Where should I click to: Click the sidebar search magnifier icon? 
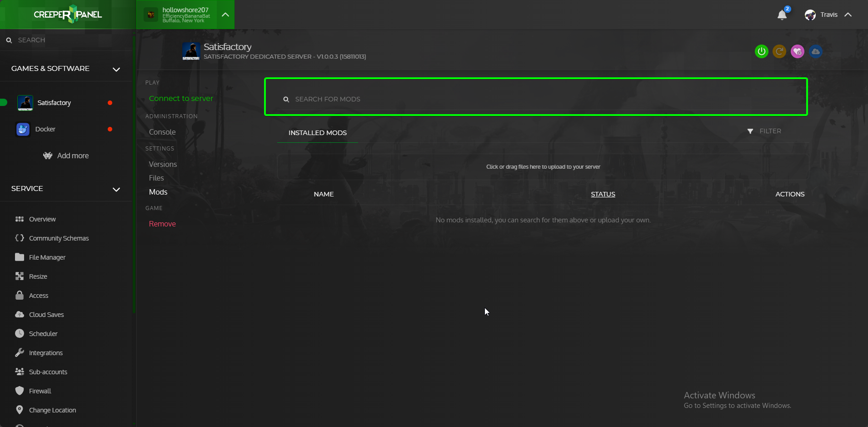9,40
